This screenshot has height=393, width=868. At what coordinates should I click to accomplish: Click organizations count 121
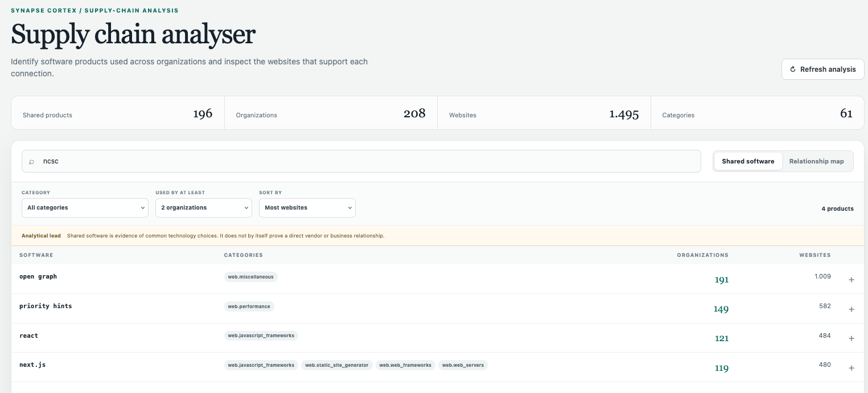722,338
